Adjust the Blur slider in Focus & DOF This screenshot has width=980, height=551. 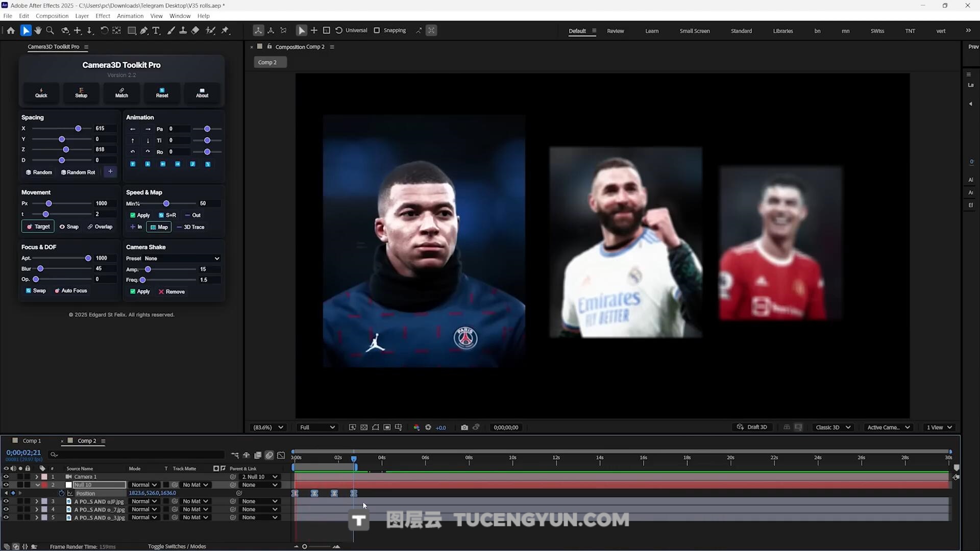(x=40, y=269)
